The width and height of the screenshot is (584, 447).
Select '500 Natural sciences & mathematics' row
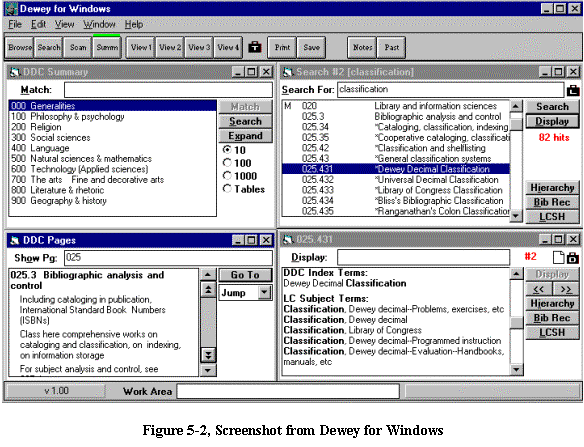112,159
